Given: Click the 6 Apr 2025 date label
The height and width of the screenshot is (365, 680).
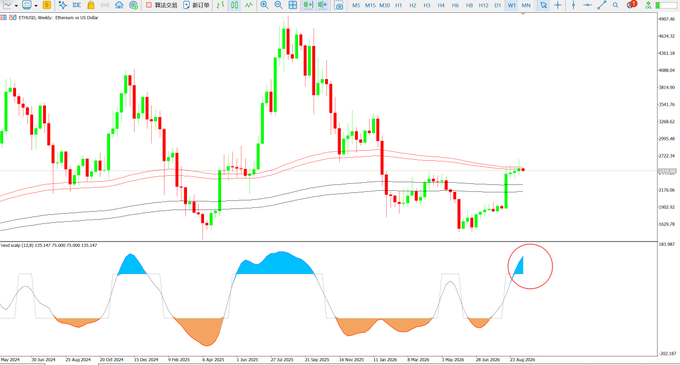Looking at the screenshot, I should [213, 360].
